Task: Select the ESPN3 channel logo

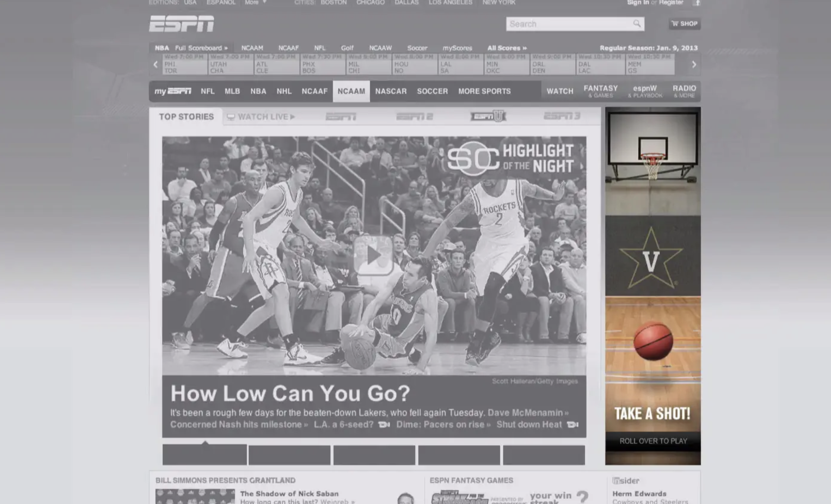Action: coord(562,116)
